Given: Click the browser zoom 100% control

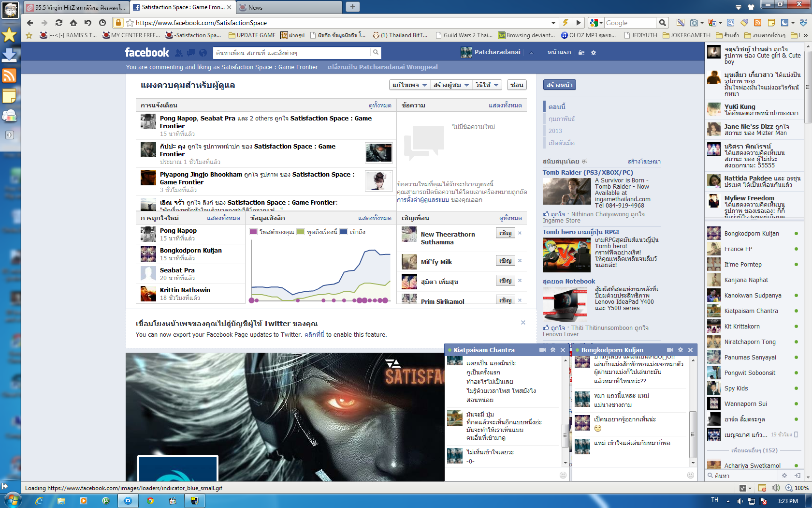Looking at the screenshot, I should 797,488.
